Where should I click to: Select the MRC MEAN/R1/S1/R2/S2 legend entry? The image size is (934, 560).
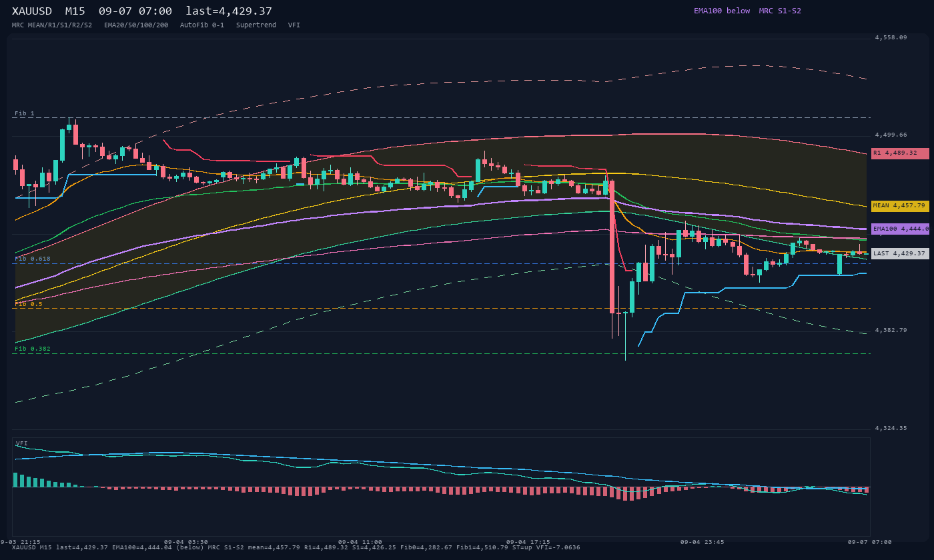[x=52, y=25]
